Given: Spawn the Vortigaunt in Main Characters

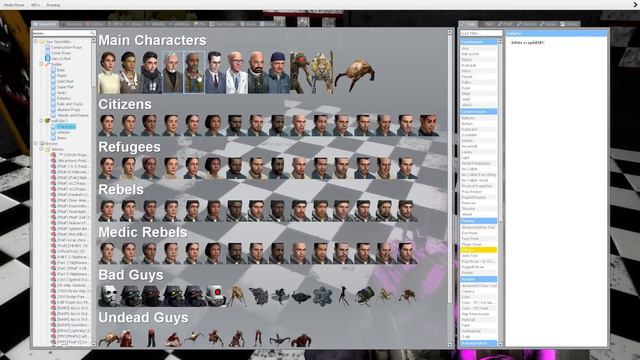Looking at the screenshot, I should [x=300, y=73].
